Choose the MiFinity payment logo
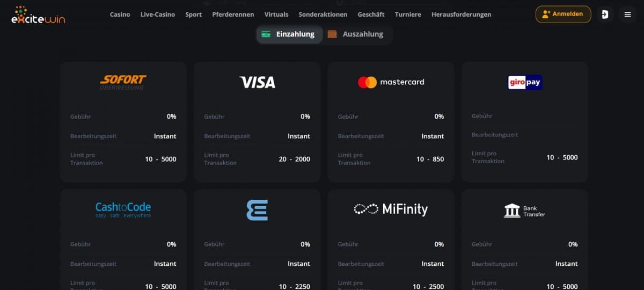 [x=391, y=209]
